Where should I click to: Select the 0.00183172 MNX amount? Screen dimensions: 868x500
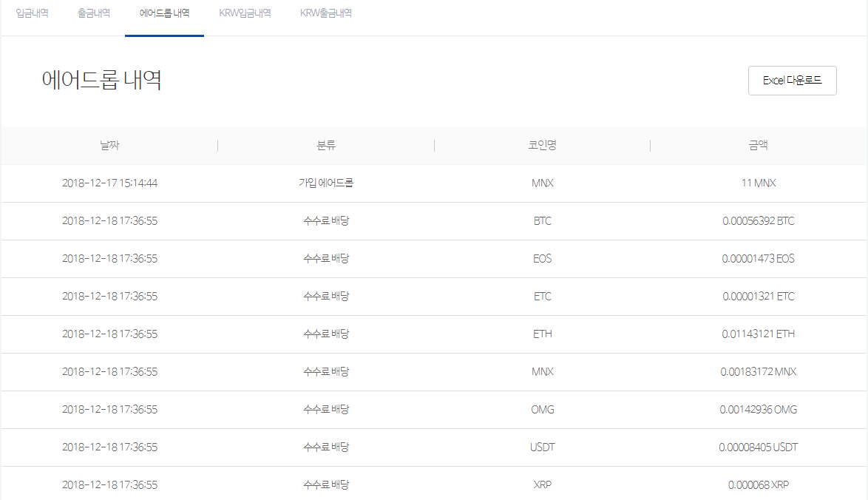point(759,371)
